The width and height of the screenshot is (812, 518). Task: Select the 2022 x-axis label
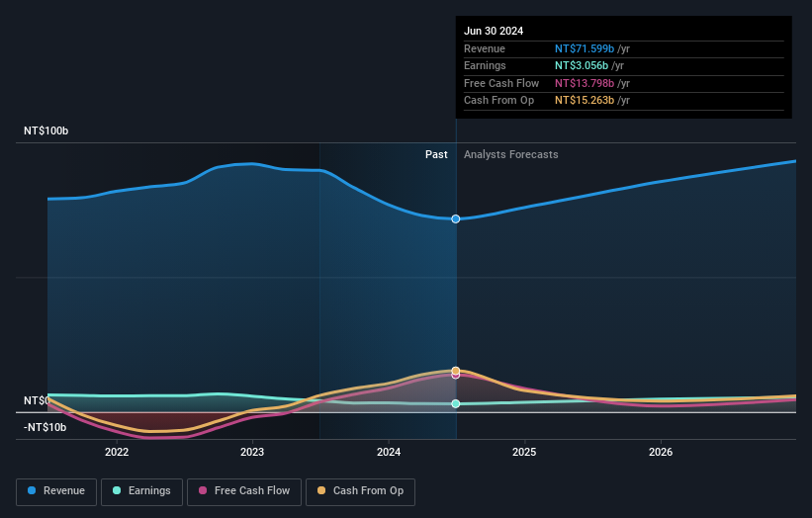tap(117, 452)
